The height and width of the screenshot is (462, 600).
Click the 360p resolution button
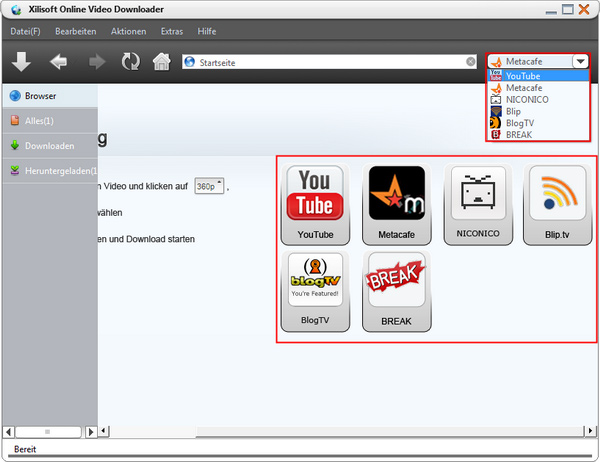click(x=209, y=186)
